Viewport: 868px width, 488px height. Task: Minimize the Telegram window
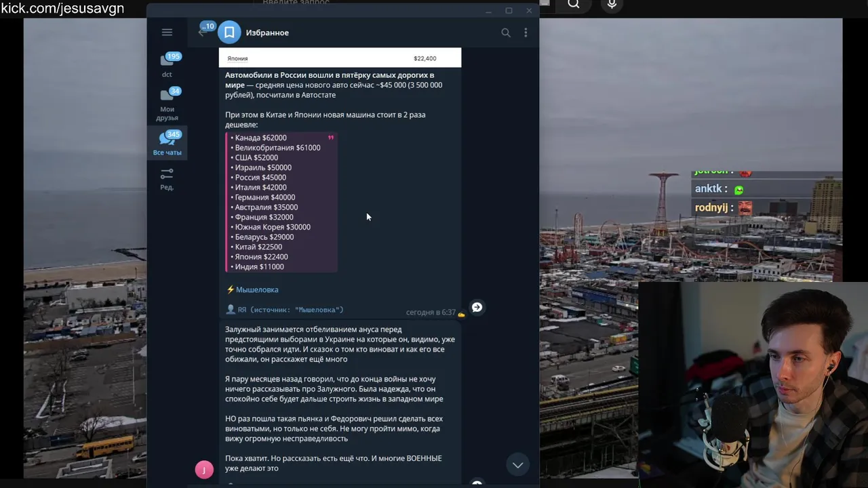coord(488,11)
